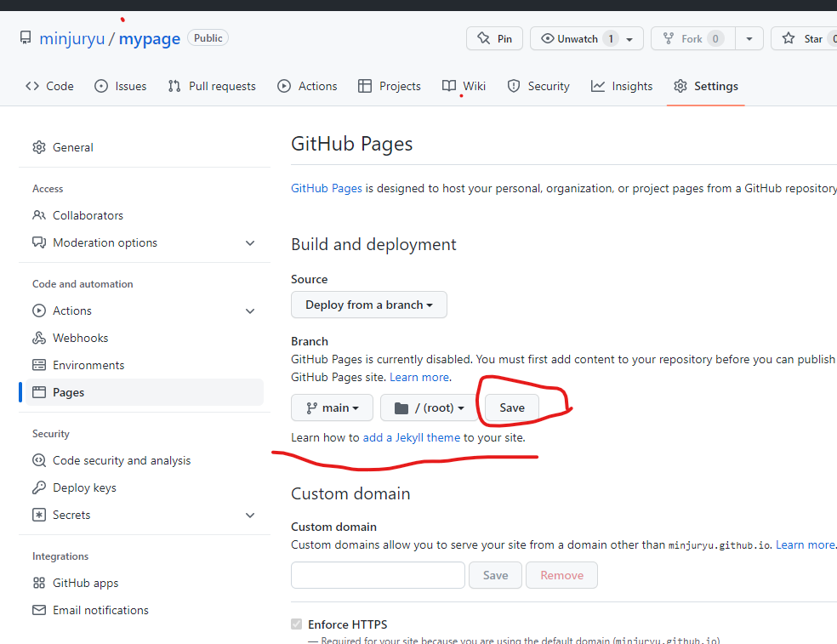
Task: Switch to the Issues tab
Action: (x=120, y=86)
